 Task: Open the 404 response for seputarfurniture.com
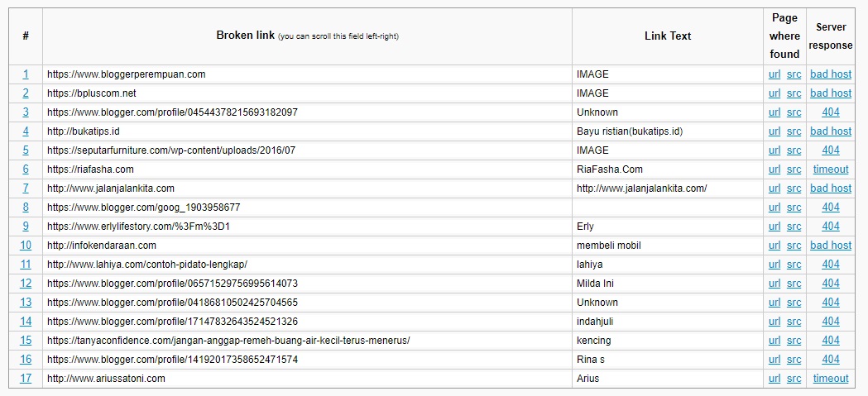[x=831, y=150]
